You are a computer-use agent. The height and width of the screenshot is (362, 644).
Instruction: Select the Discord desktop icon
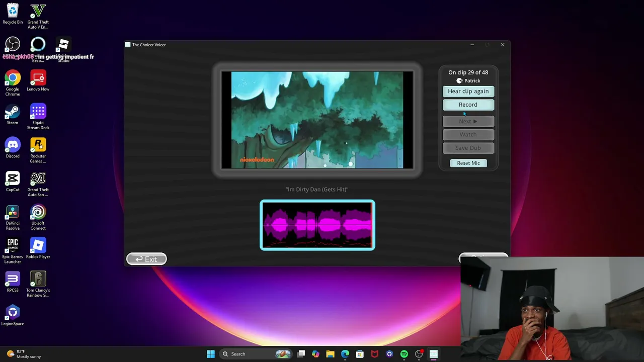[x=13, y=148]
